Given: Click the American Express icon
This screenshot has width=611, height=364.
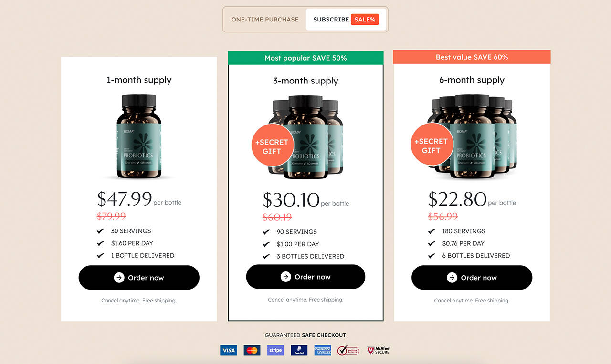Looking at the screenshot, I should coord(323,350).
